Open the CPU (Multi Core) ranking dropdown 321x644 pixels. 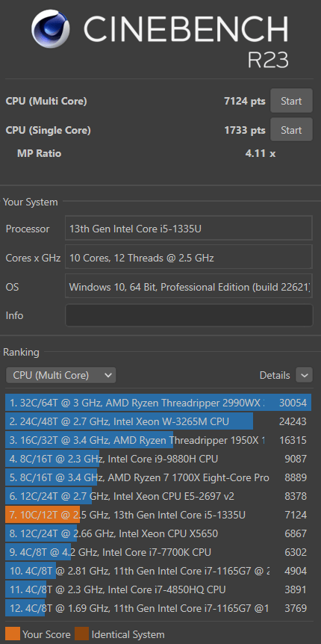[x=60, y=375]
